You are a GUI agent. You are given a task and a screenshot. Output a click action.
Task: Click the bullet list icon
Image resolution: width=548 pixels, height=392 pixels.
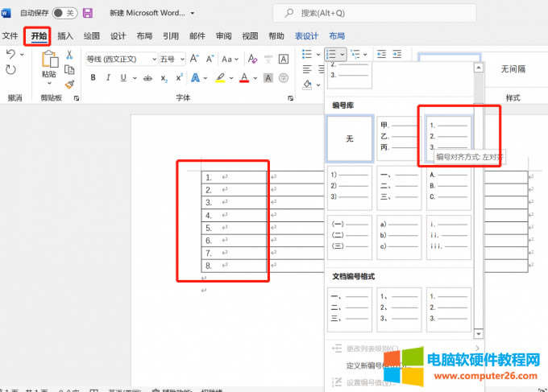coord(307,54)
